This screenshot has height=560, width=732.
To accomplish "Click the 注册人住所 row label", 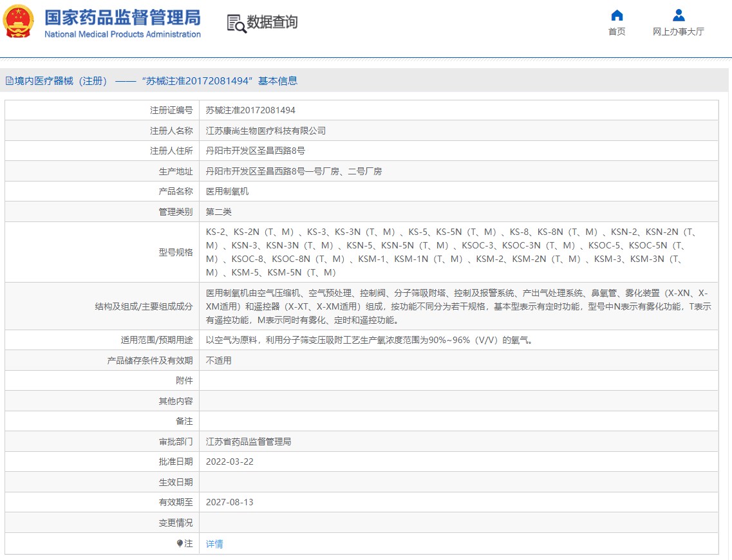I will pyautogui.click(x=171, y=151).
